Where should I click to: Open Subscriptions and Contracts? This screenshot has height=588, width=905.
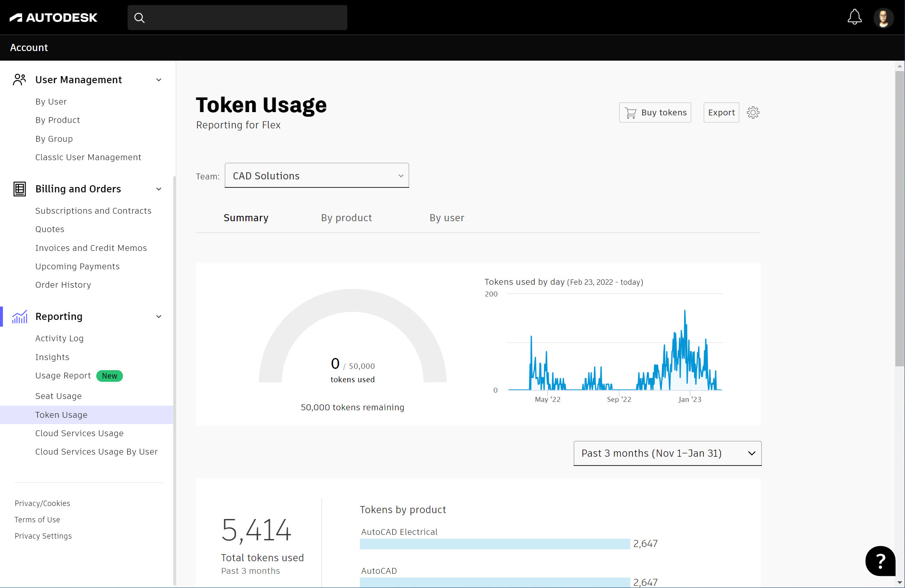point(93,211)
